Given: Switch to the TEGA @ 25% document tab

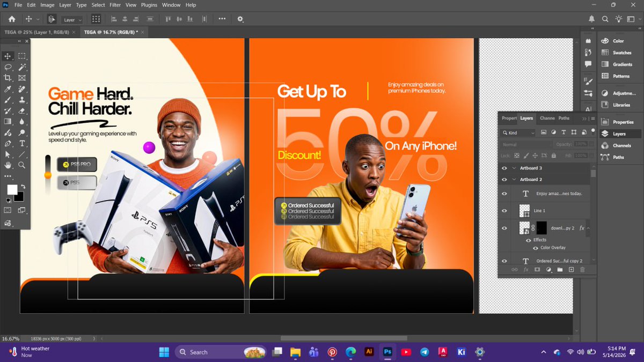Looking at the screenshot, I should (36, 32).
